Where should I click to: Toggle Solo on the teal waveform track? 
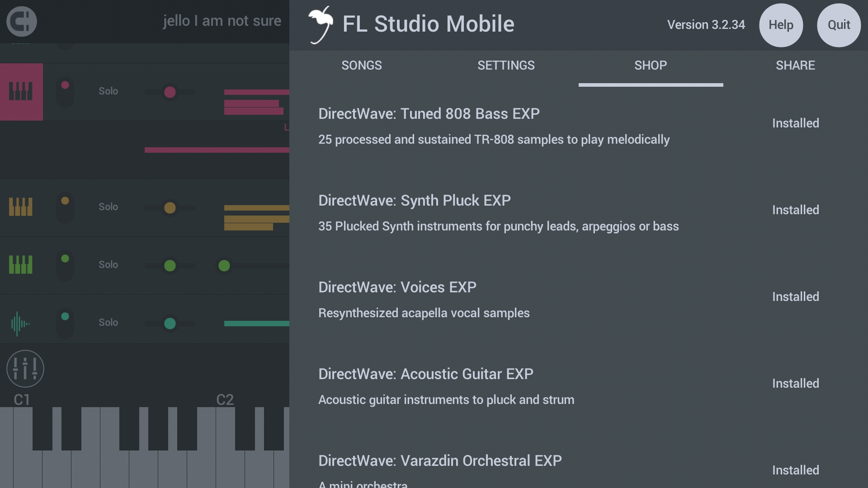[x=108, y=322]
